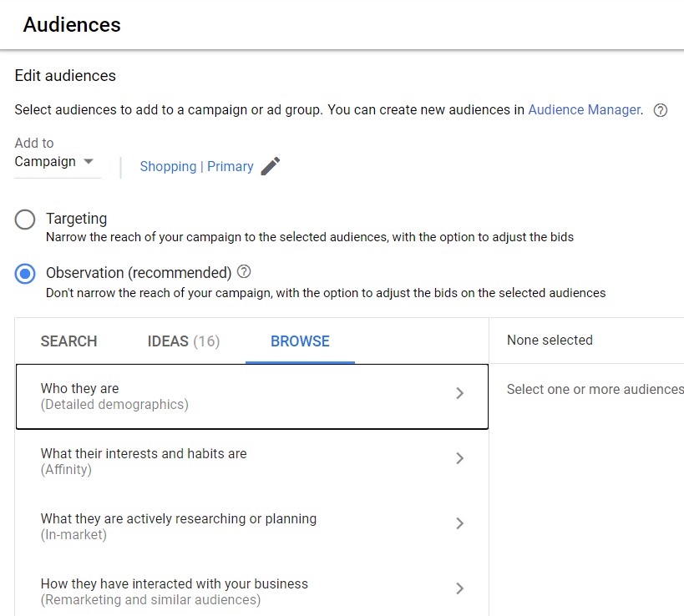Expand the Who they are demographics chevron
The height and width of the screenshot is (616, 684).
pos(459,392)
